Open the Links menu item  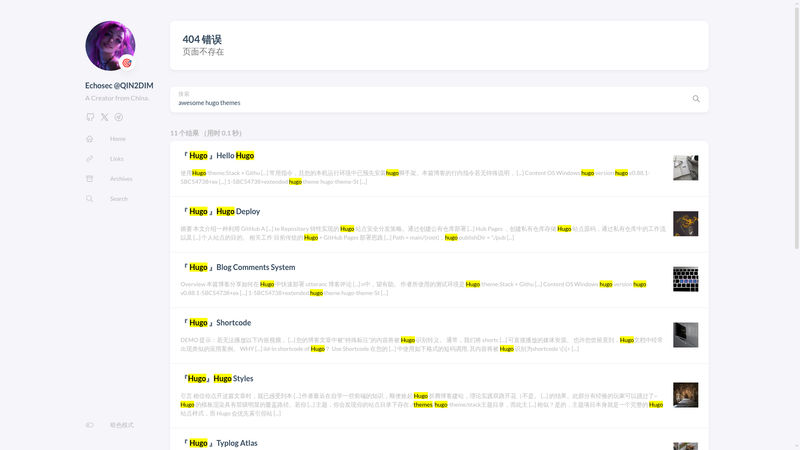point(116,159)
